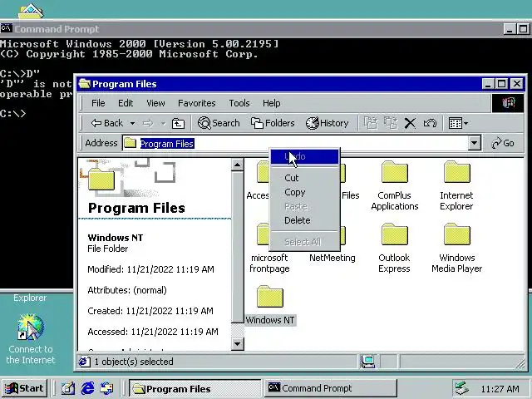Click the Undo toolbar icon

(430, 123)
